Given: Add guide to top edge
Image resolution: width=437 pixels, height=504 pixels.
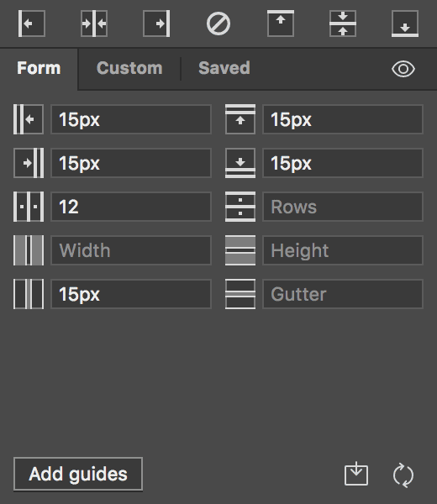Looking at the screenshot, I should pos(281,24).
